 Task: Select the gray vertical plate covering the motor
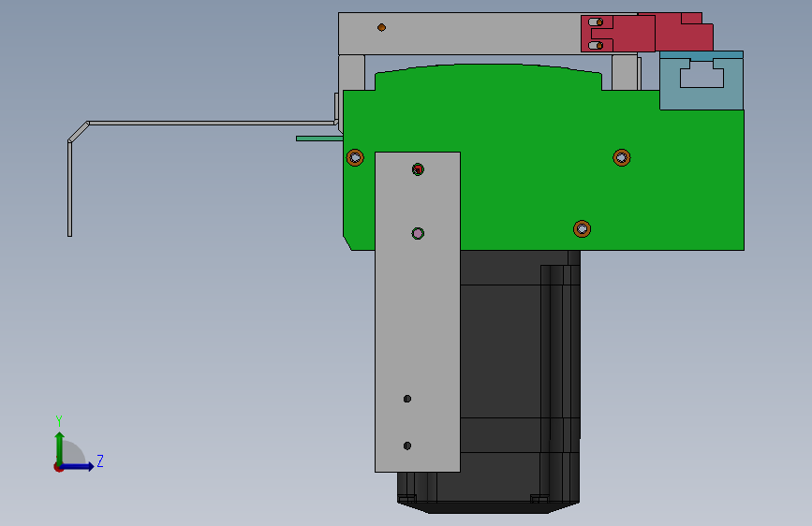point(418,313)
